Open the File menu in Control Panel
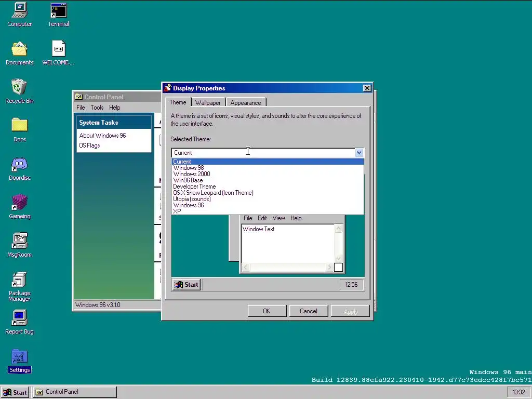The image size is (532, 399). pyautogui.click(x=81, y=108)
